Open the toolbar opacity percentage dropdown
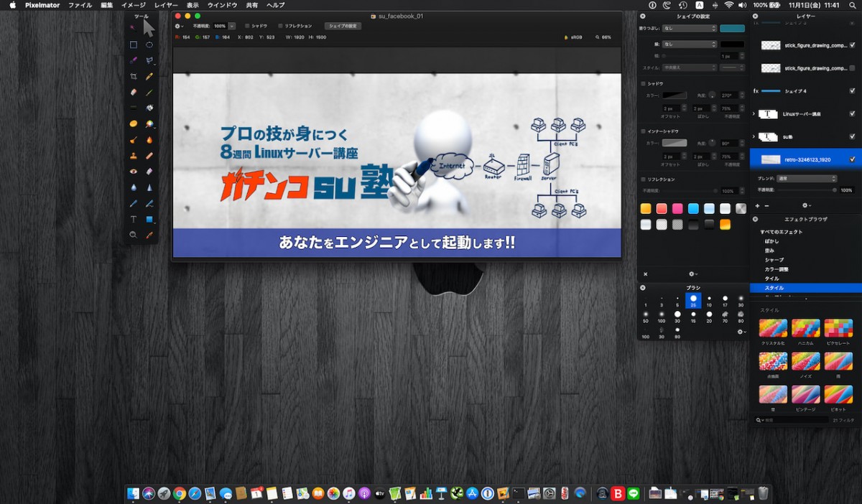Viewport: 862px width, 504px height. click(232, 26)
